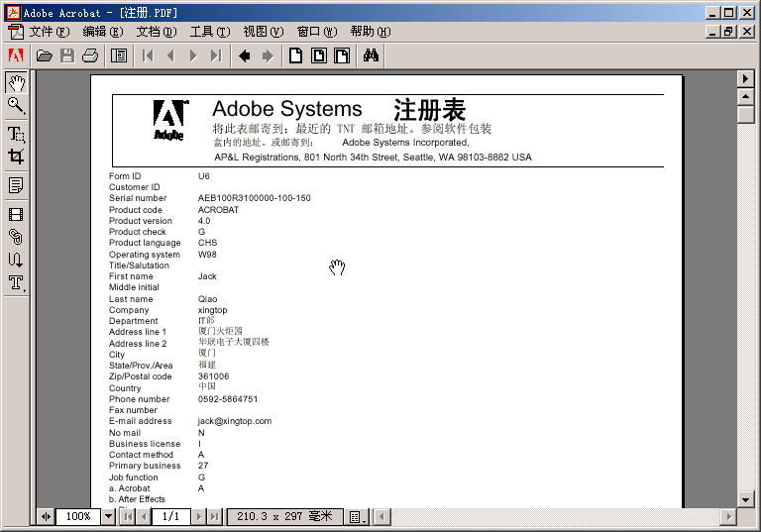Click vertical scrollbar down arrow
The width and height of the screenshot is (761, 532).
pyautogui.click(x=745, y=498)
